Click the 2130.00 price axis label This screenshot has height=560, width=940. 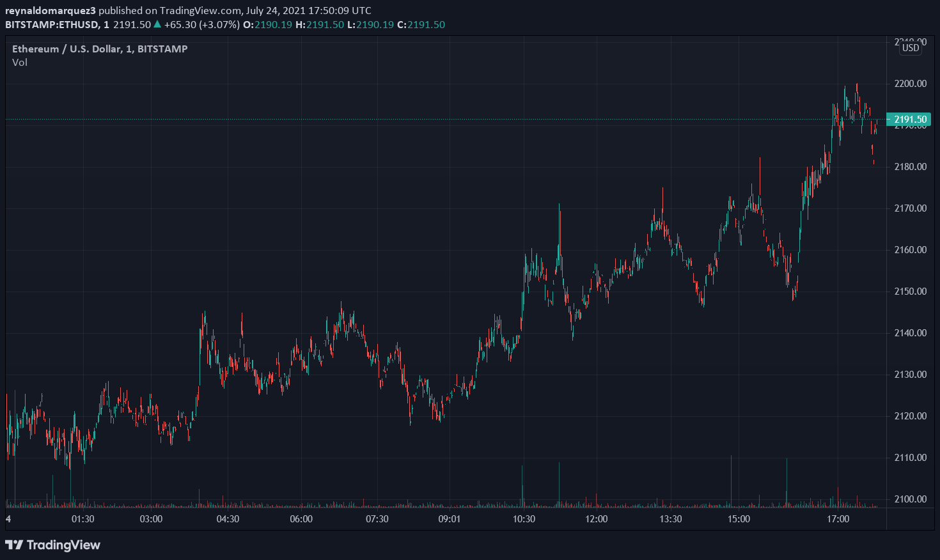(910, 375)
